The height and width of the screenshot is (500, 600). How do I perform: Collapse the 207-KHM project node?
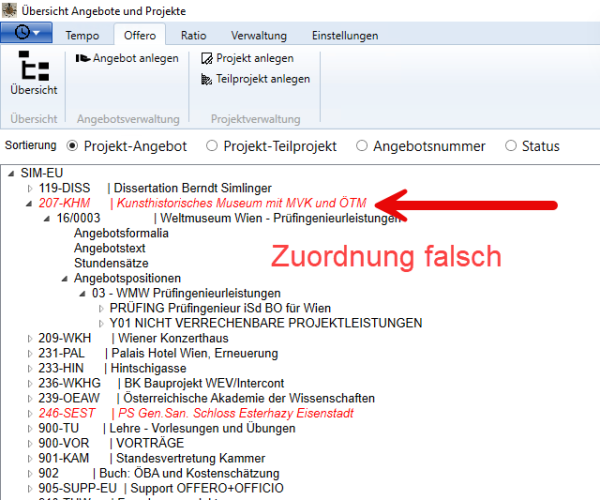(x=29, y=204)
